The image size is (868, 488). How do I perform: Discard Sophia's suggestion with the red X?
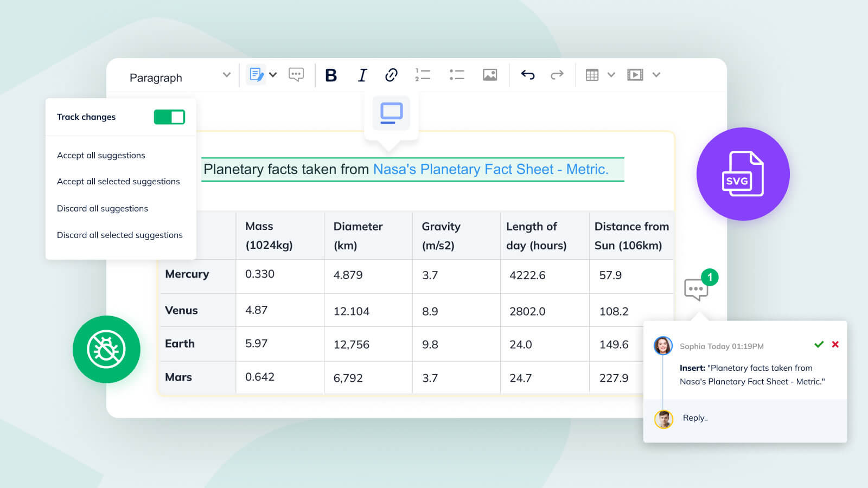click(x=835, y=344)
